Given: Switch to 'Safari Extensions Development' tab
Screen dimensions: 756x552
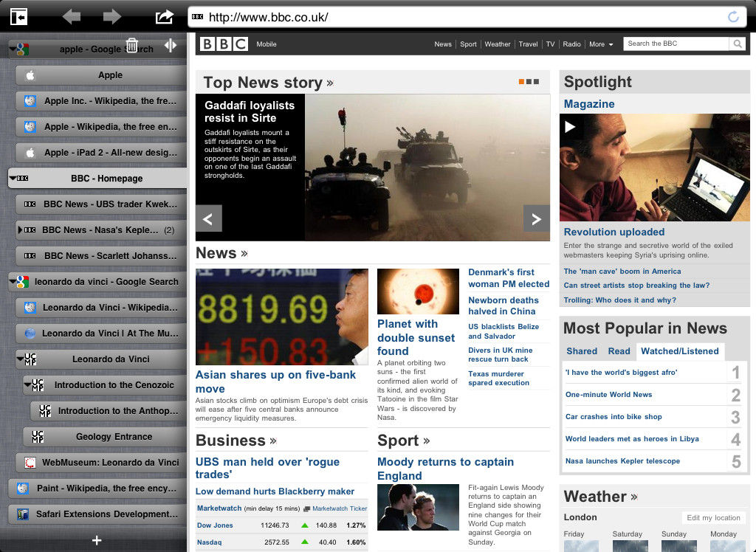Looking at the screenshot, I should click(97, 514).
